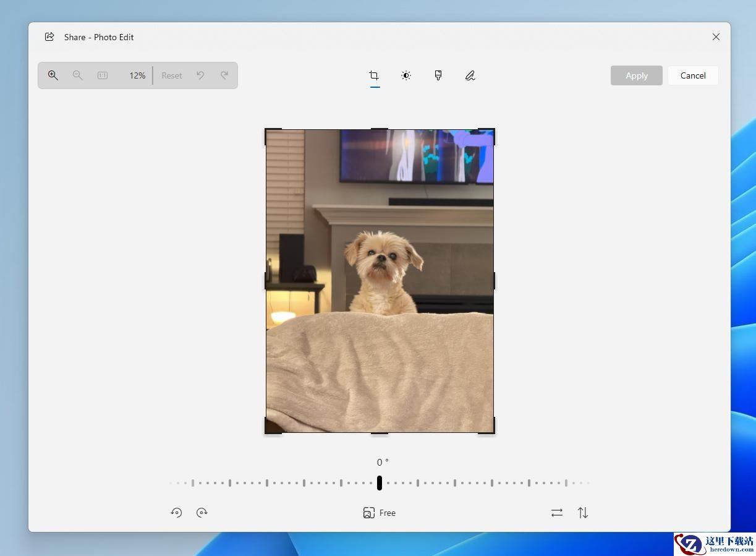
Task: Rotate image counterclockwise with rotate-left icon
Action: (x=177, y=513)
